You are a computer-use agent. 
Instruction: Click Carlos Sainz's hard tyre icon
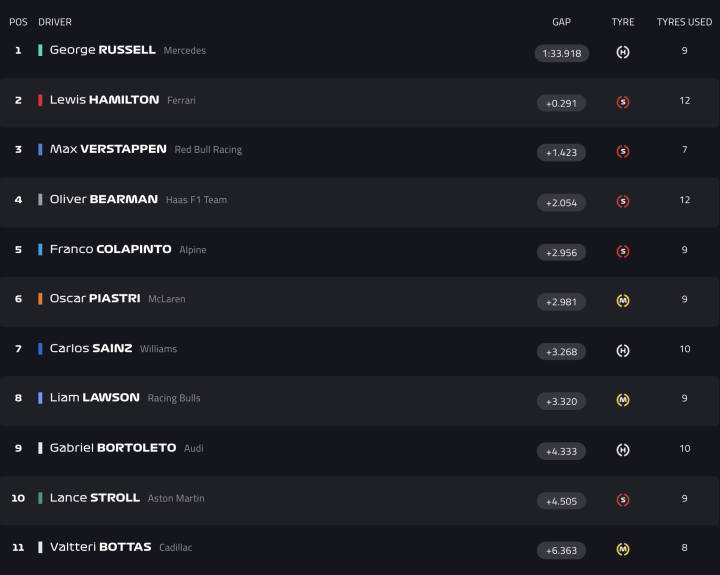(623, 351)
